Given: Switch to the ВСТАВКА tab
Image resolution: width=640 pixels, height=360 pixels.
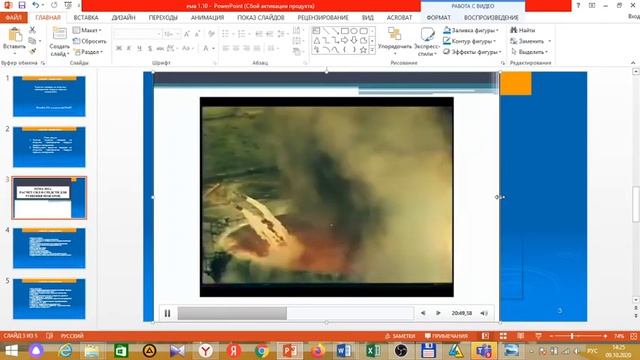Looking at the screenshot, I should pos(86,18).
